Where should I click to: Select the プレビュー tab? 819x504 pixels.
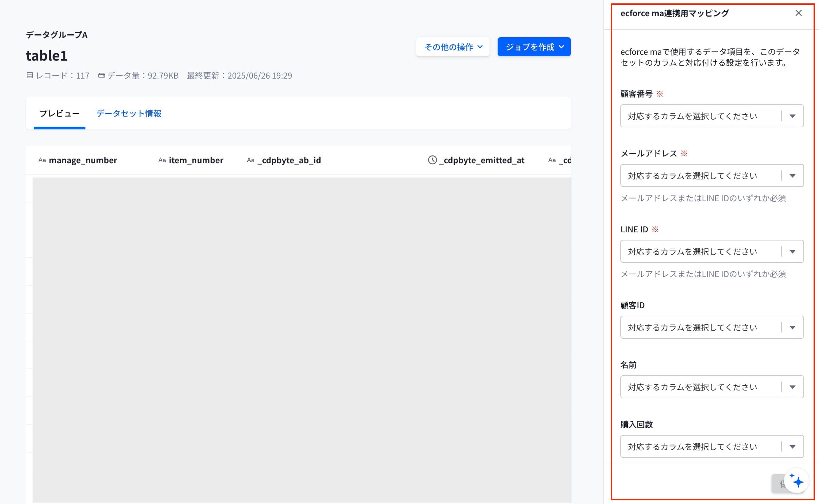pyautogui.click(x=60, y=113)
